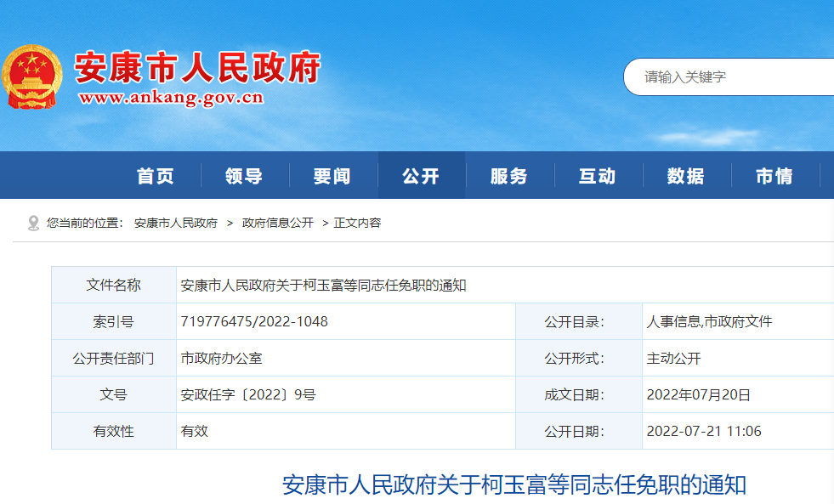Open the 首页 navigation tab

pos(156,176)
